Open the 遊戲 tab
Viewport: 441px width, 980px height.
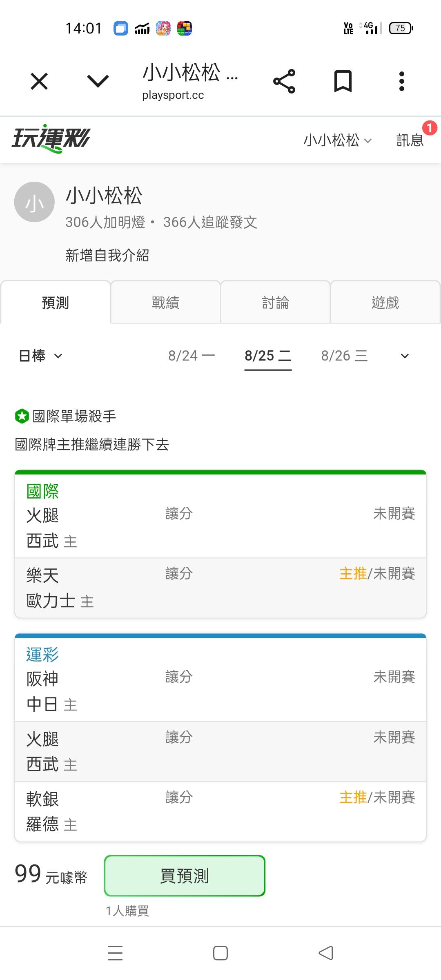point(385,302)
